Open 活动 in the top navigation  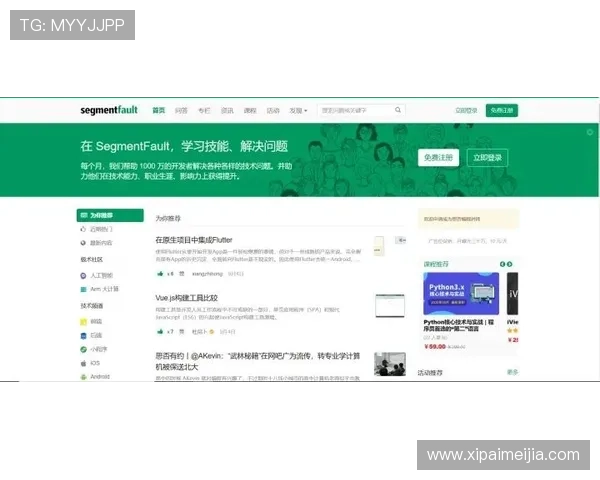(x=273, y=111)
